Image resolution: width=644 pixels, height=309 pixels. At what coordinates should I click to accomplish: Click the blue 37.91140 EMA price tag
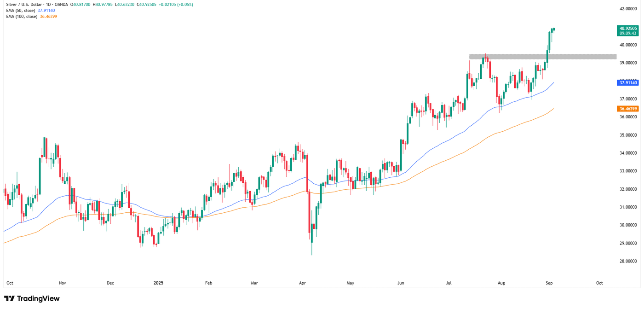click(628, 83)
